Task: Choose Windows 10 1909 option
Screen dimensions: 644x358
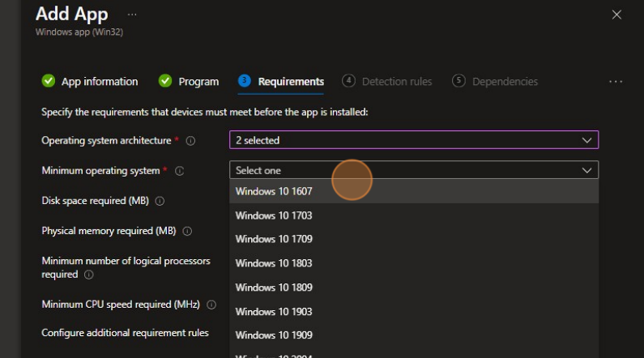Action: tap(274, 335)
